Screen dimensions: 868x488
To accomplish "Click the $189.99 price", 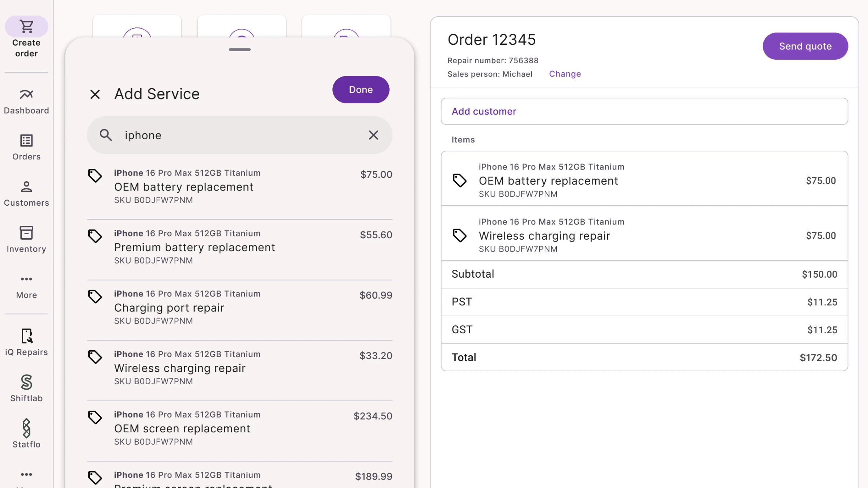I will [374, 476].
